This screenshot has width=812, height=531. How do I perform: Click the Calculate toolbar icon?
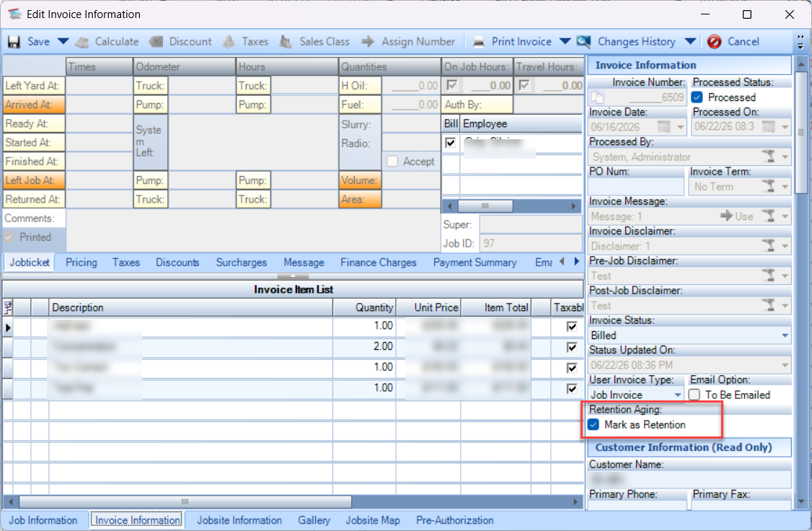[81, 42]
